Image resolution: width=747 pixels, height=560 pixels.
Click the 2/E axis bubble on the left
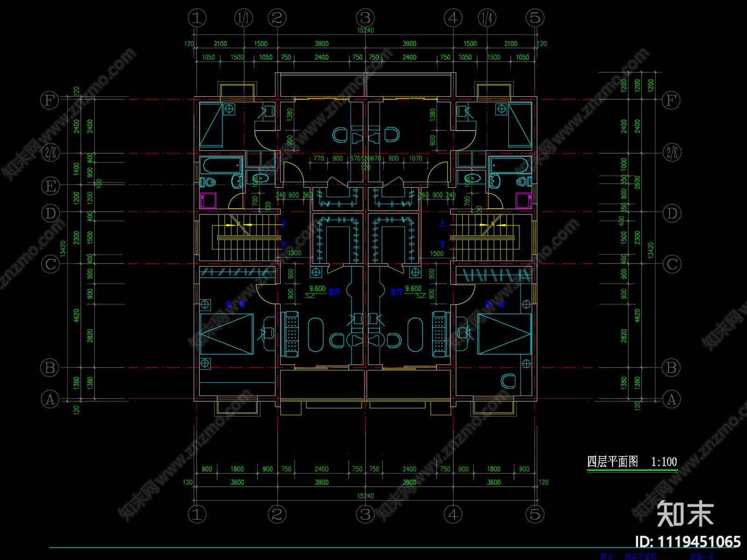click(x=50, y=152)
